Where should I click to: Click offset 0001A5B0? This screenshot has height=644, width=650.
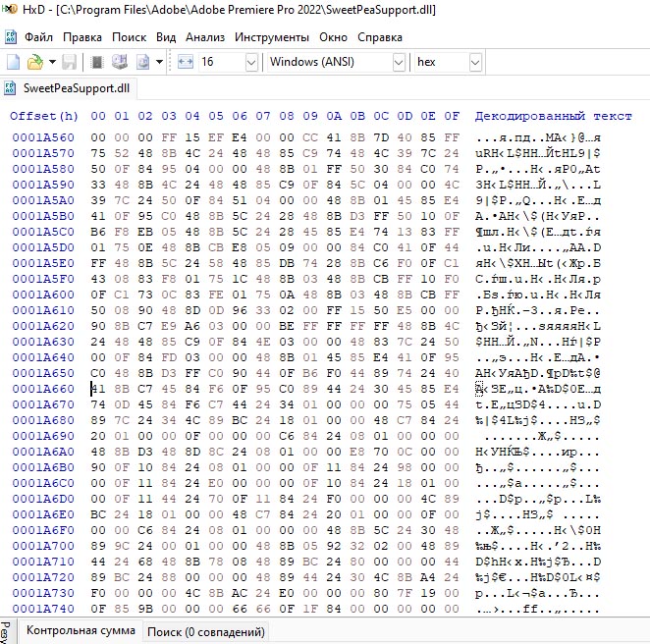(x=43, y=216)
